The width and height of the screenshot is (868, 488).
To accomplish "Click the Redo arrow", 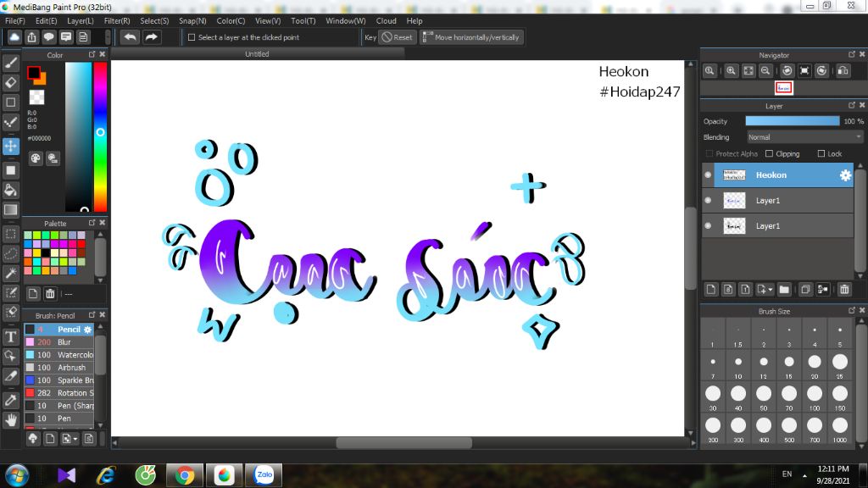I will point(151,37).
